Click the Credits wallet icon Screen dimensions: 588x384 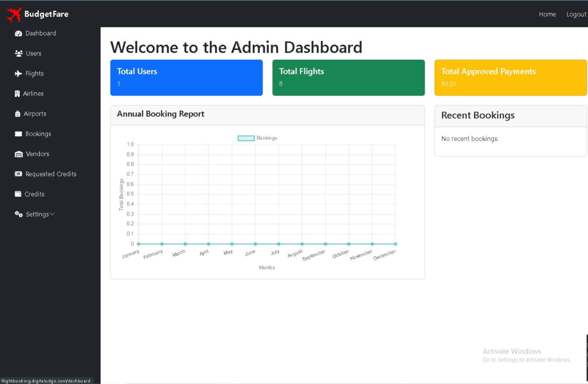(18, 194)
